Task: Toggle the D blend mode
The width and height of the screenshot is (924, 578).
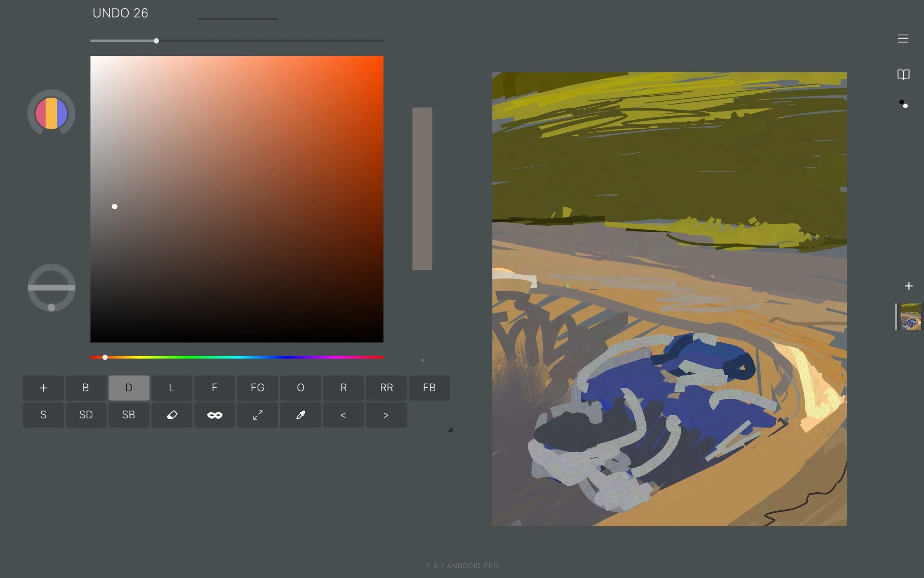Action: coord(129,388)
